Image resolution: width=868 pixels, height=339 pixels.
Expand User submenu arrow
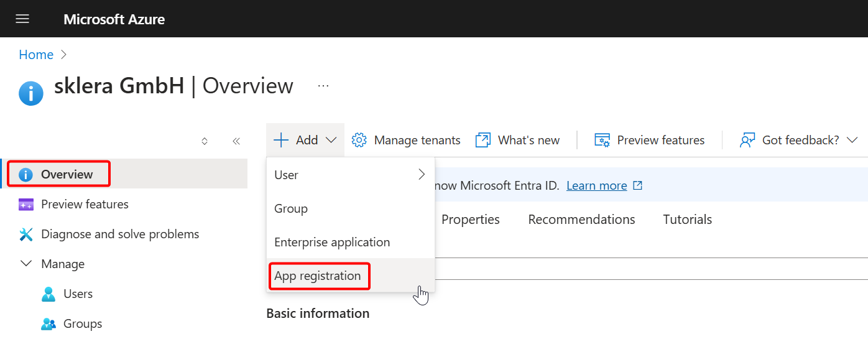pos(422,174)
